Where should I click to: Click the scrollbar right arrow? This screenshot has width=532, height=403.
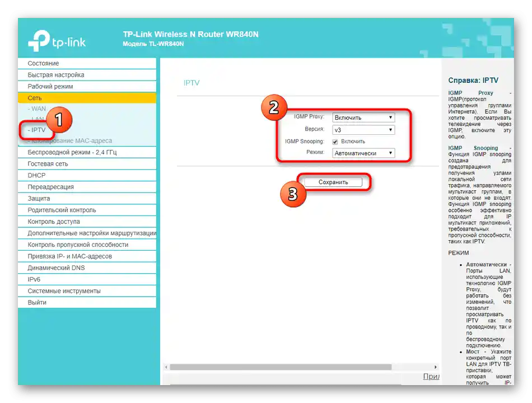point(435,367)
